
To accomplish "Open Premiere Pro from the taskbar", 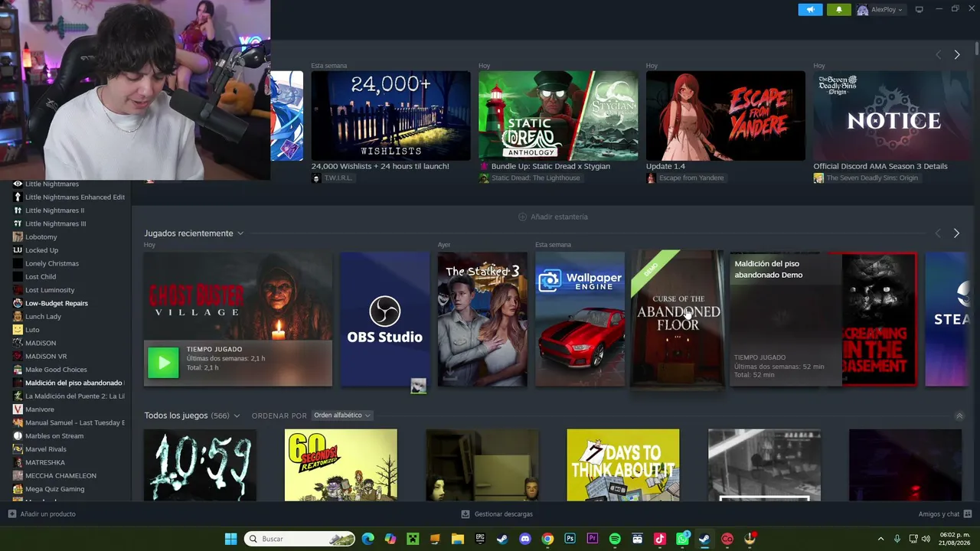I will click(593, 539).
